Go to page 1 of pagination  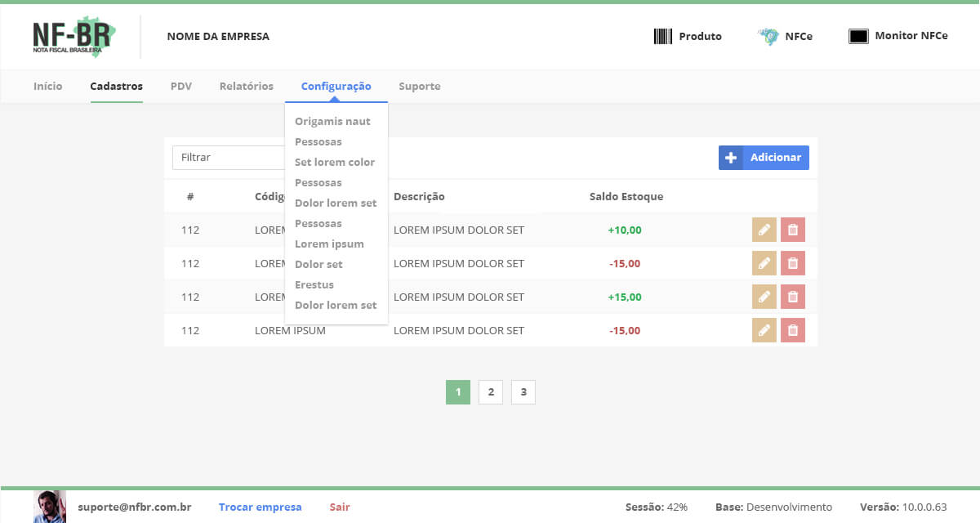tap(458, 392)
